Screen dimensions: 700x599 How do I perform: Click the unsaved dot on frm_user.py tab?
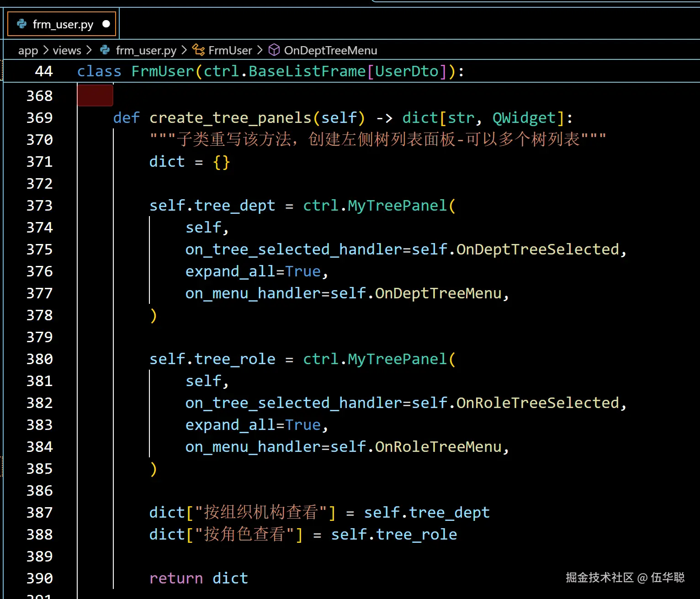[x=106, y=24]
